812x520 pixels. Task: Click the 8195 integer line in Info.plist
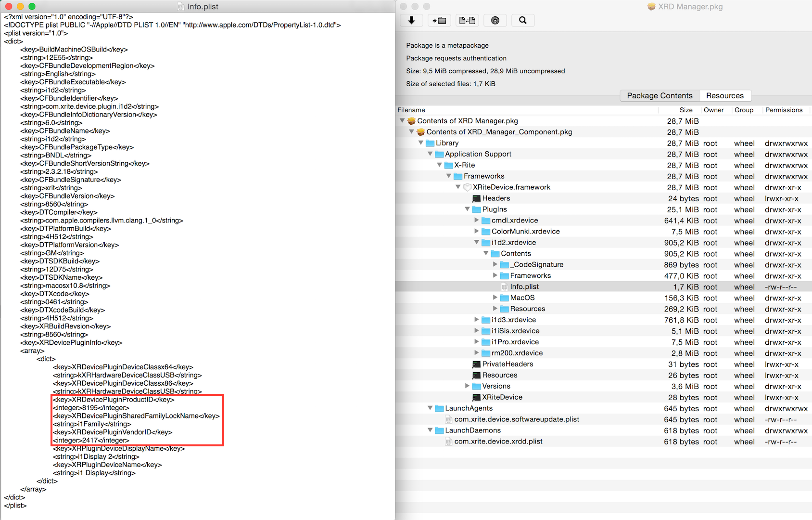point(91,408)
